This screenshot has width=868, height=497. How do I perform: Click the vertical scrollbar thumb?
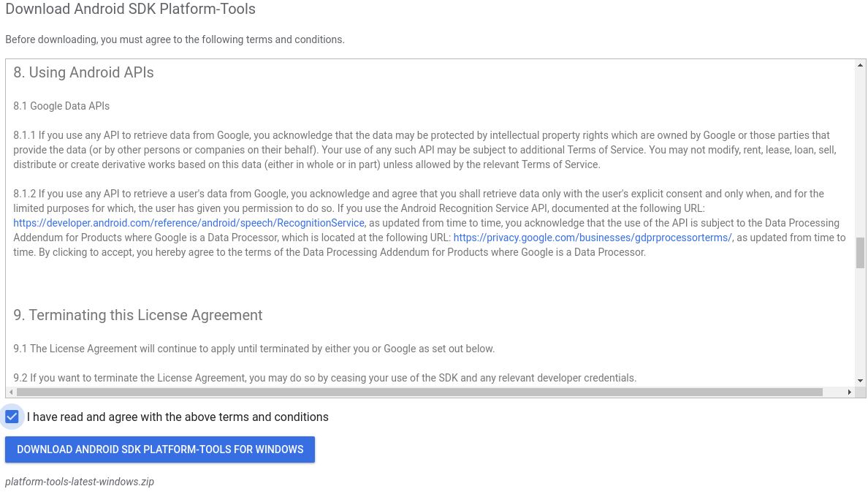pos(860,253)
